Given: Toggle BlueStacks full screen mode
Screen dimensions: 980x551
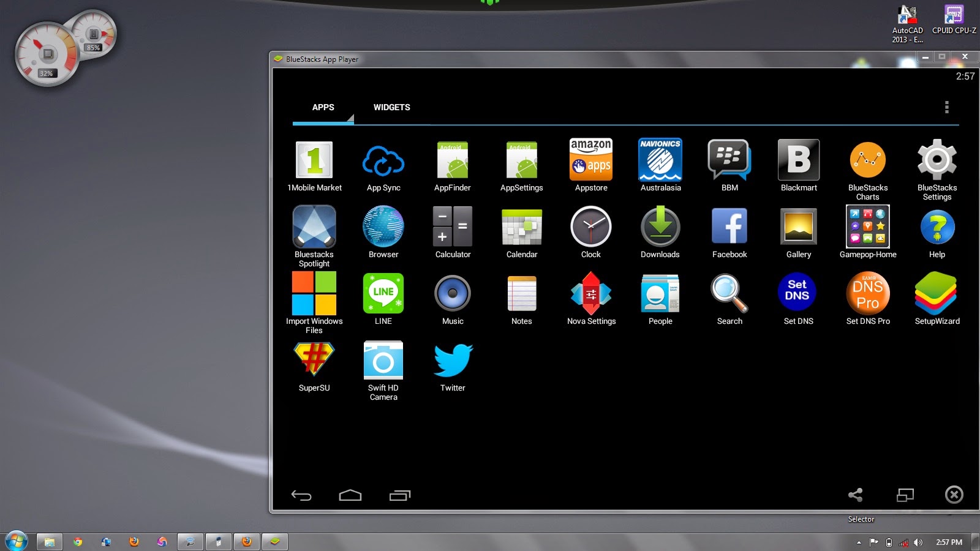Looking at the screenshot, I should click(905, 495).
